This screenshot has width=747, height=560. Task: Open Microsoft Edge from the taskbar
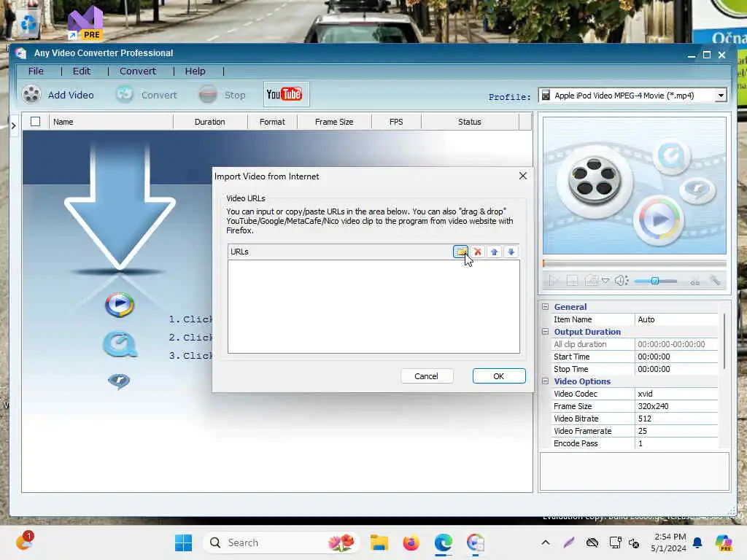click(x=443, y=542)
